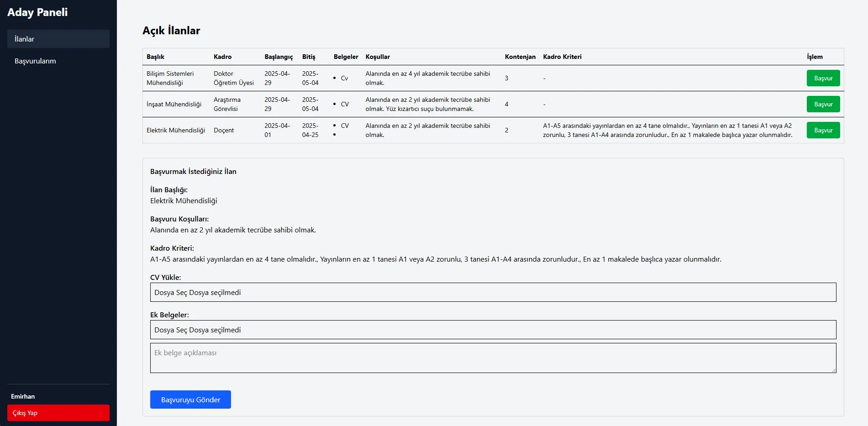
Task: Click the Kadro Kriteri label in form
Action: pyautogui.click(x=172, y=248)
